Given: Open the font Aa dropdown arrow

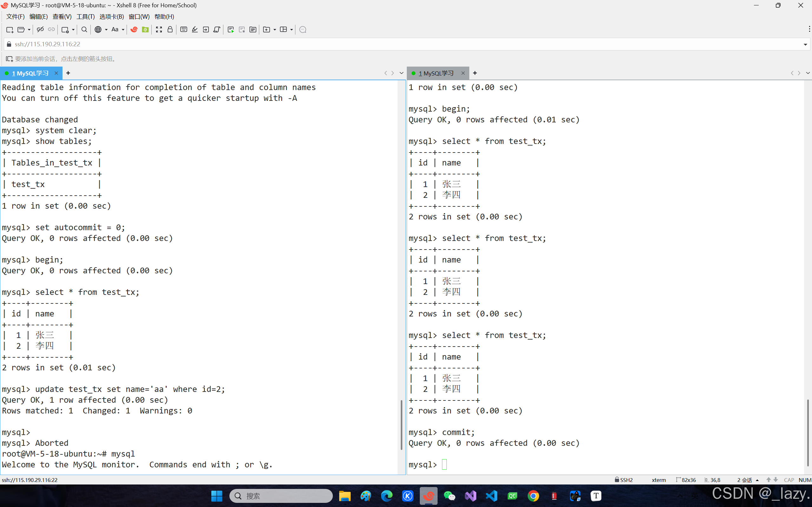Looking at the screenshot, I should point(123,29).
